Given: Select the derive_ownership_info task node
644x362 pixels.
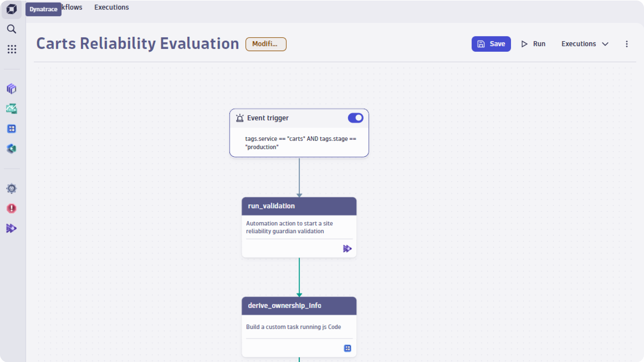Looking at the screenshot, I should [299, 306].
